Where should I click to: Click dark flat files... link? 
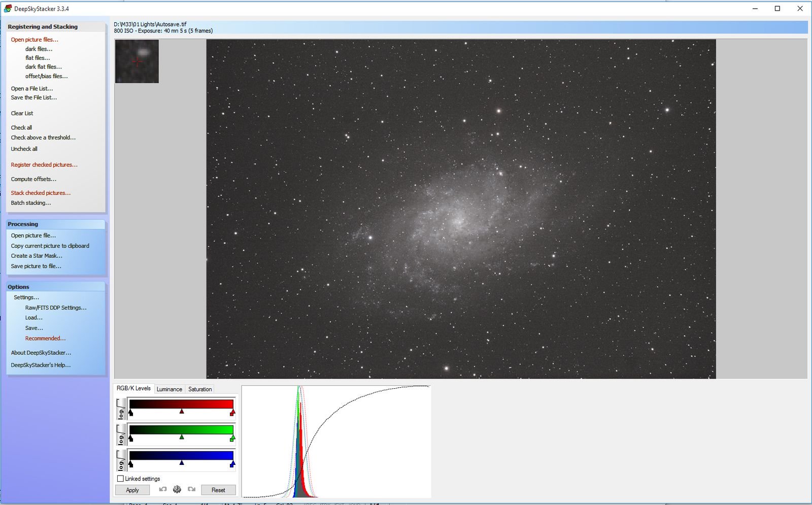[44, 66]
